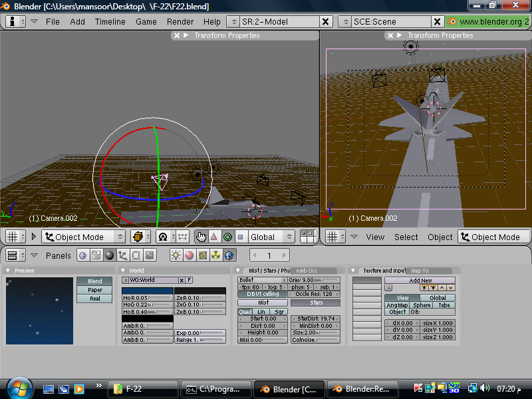The height and width of the screenshot is (399, 532).
Task: Open the Script buttons context icon
Action: 96,255
